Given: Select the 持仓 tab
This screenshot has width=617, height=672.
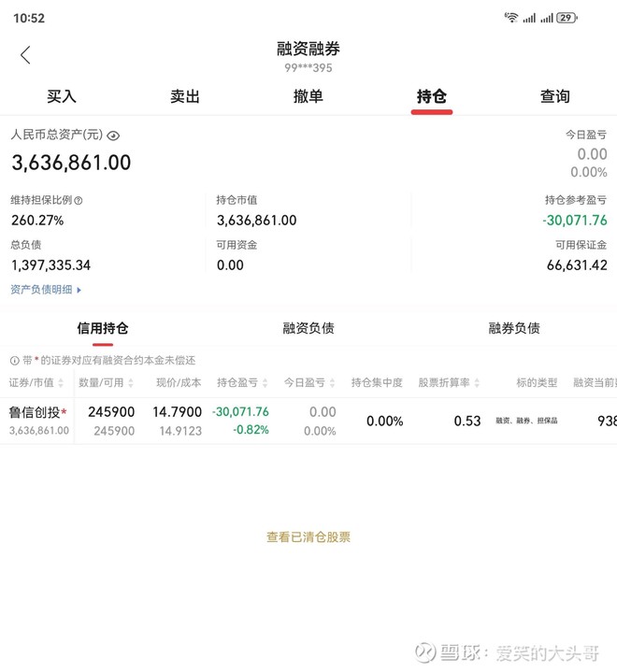Looking at the screenshot, I should [432, 96].
